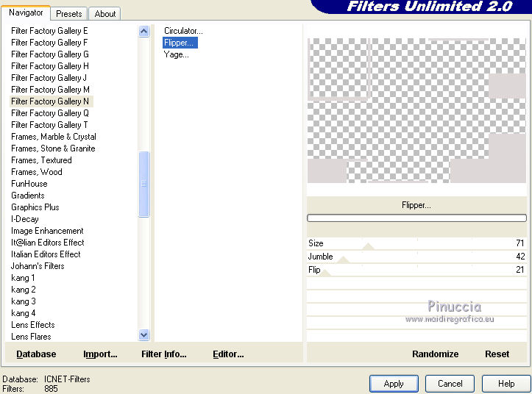Open Filter Info...
Viewport: 532px width, 394px height.
click(164, 354)
